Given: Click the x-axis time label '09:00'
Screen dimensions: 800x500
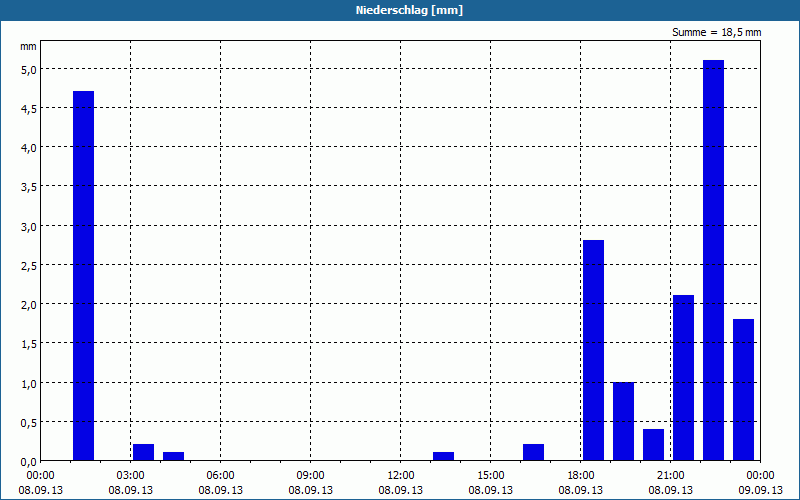Looking at the screenshot, I should click(x=310, y=476).
